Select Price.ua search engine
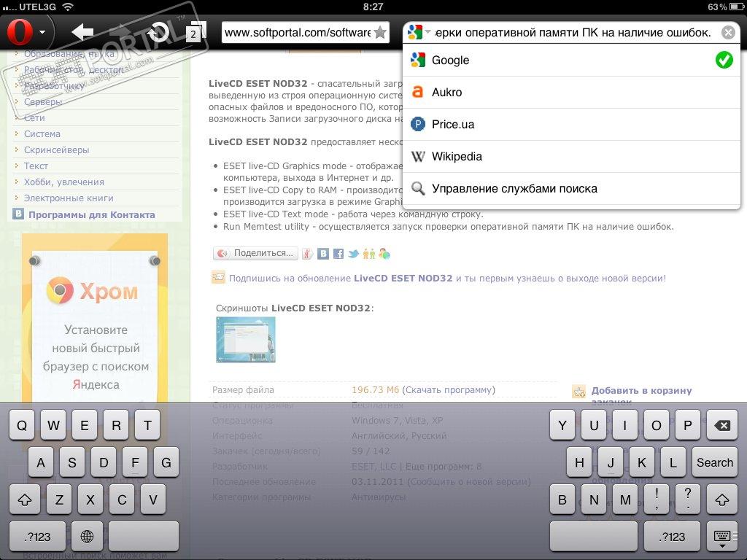 pyautogui.click(x=571, y=124)
